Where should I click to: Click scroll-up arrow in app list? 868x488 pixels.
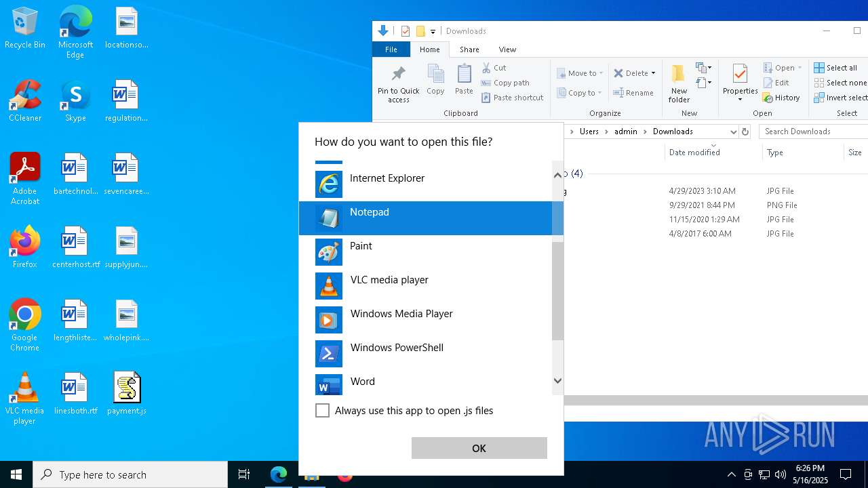[x=557, y=175]
